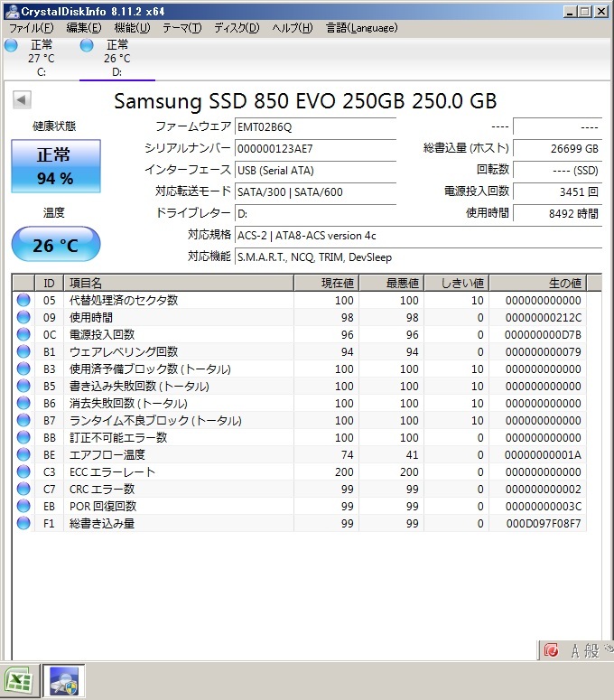The image size is (614, 700).
Task: Click the 項目名 column header
Action: coord(179,283)
